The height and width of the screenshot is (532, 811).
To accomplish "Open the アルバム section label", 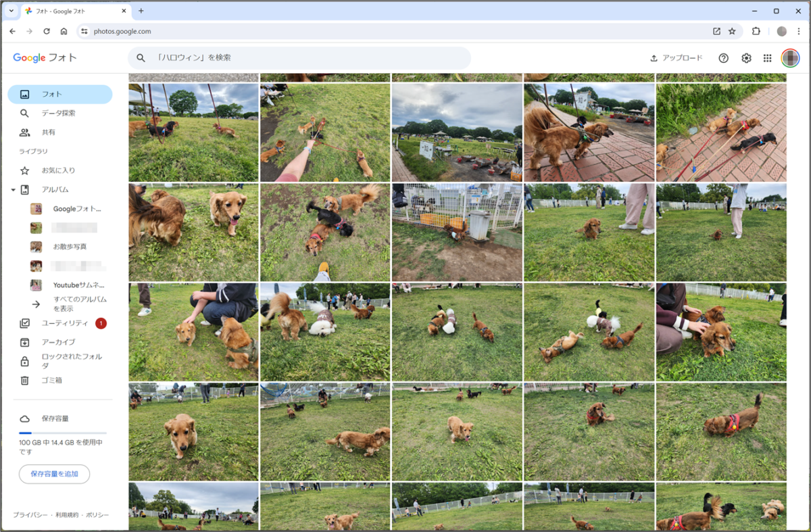I will [x=55, y=190].
